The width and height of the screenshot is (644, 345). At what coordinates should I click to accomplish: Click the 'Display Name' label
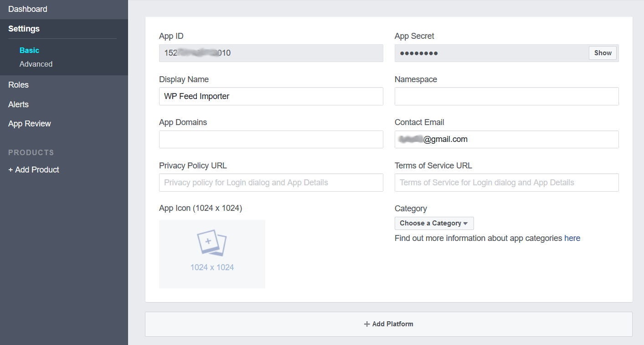[184, 79]
